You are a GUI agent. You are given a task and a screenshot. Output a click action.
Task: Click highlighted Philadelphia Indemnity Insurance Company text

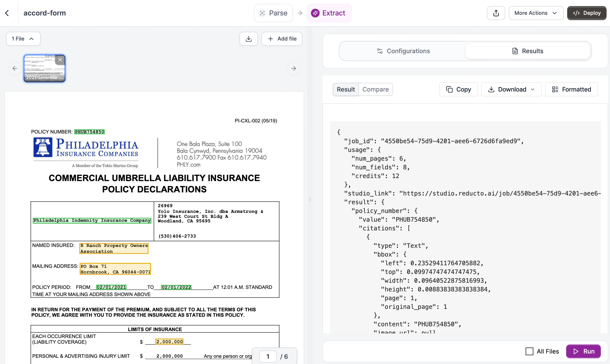coord(92,220)
